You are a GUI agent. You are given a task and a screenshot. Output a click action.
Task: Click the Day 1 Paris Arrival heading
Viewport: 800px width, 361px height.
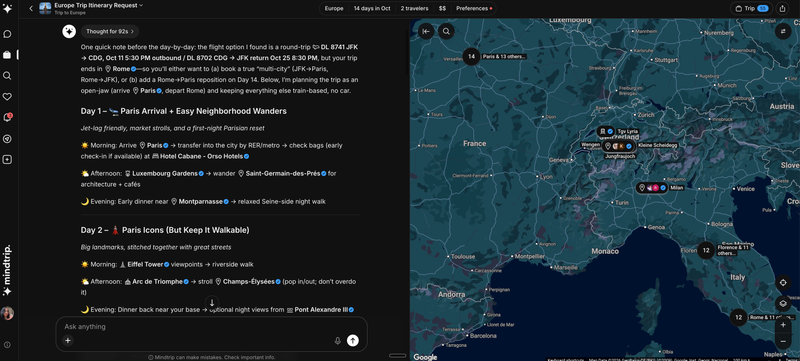tap(184, 111)
